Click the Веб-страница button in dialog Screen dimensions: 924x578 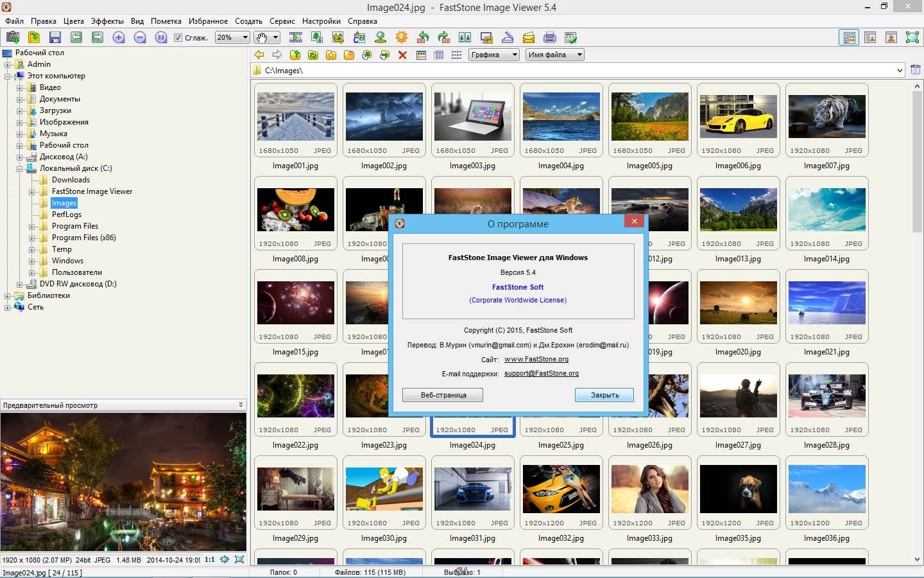click(x=443, y=395)
